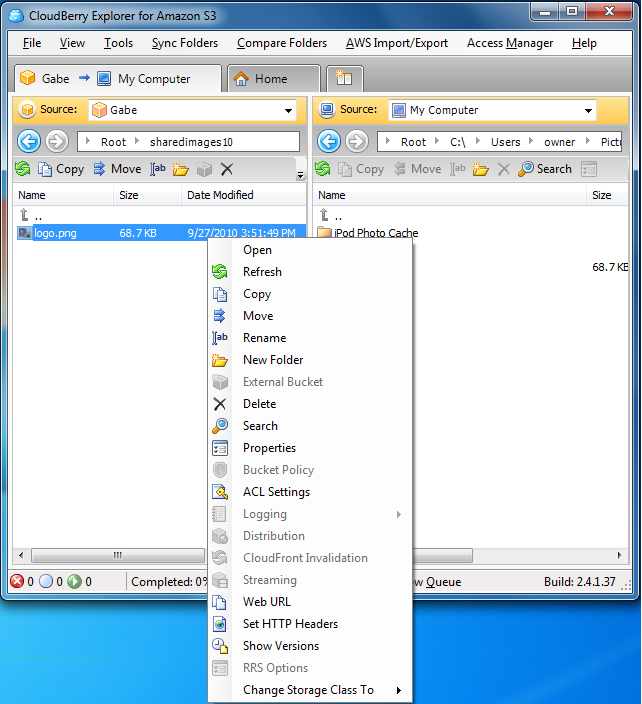This screenshot has width=642, height=704.
Task: Open ACL Settings from the context menu
Action: [x=310, y=492]
